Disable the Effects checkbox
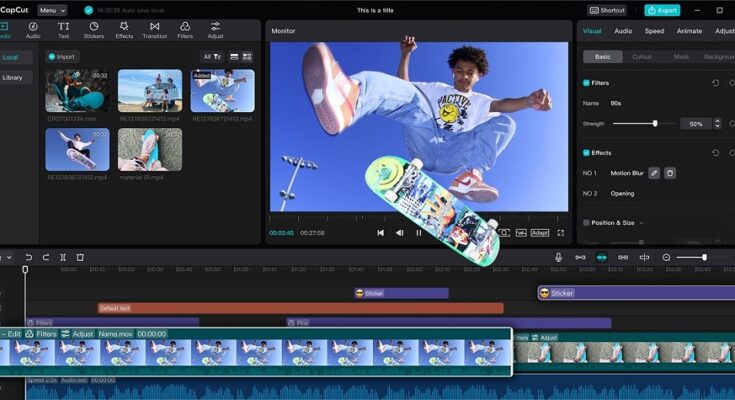This screenshot has width=735, height=400. 586,153
